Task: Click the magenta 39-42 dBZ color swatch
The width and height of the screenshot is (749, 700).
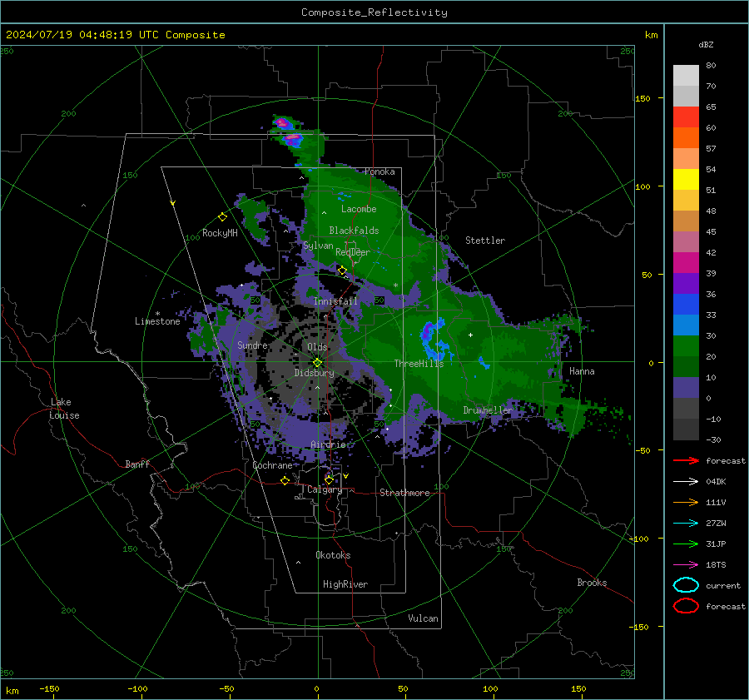Action: tap(686, 262)
